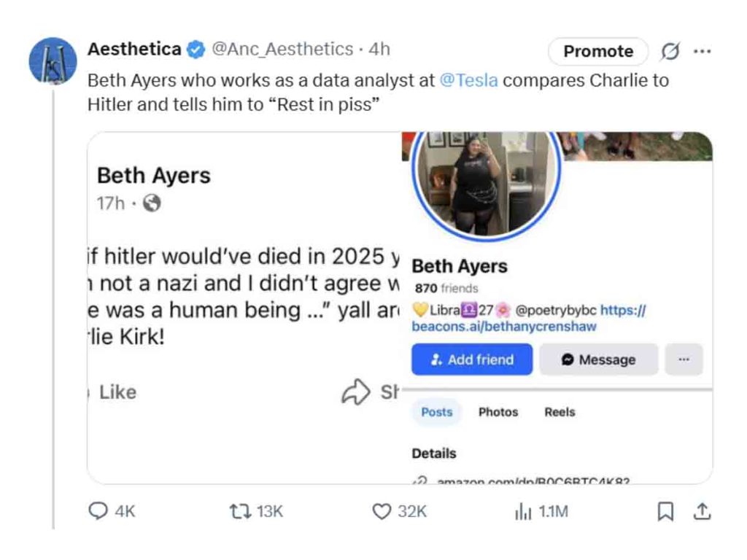Share the tweet via upload icon
Viewport: 747px width, 560px height.
702,512
